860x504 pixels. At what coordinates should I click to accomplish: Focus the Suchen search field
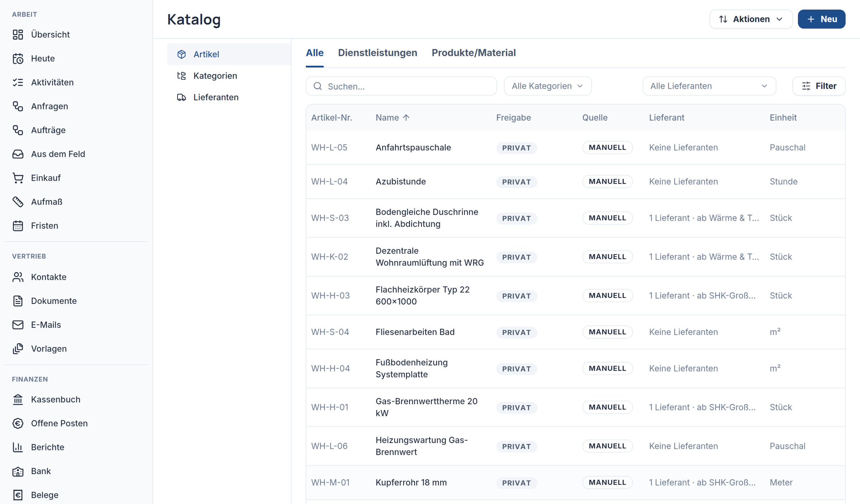(x=401, y=86)
